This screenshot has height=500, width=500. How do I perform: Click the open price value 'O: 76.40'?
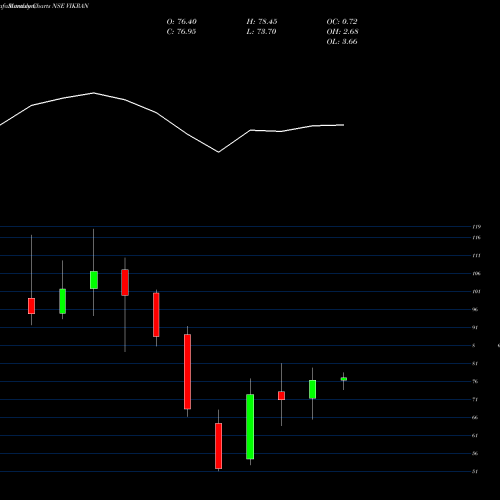[182, 22]
